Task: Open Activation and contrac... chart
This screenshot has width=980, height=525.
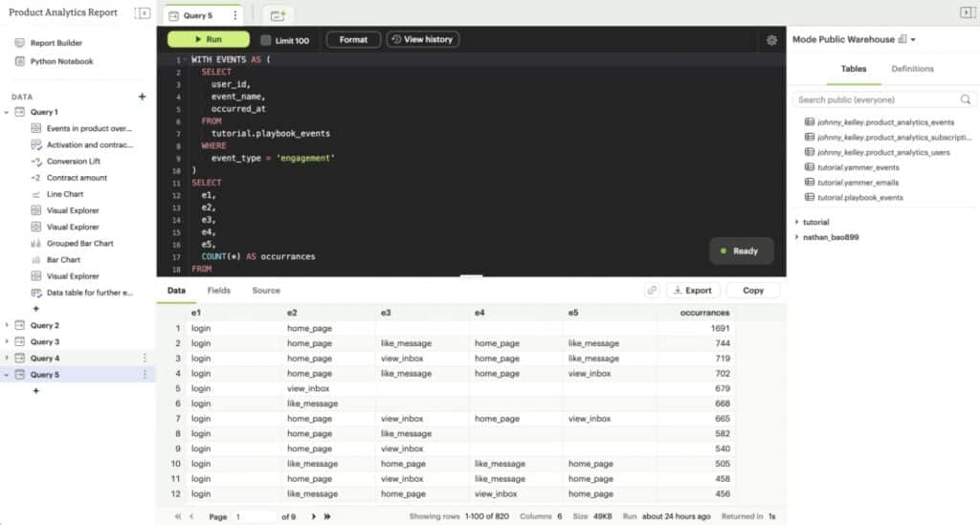Action: (89, 144)
